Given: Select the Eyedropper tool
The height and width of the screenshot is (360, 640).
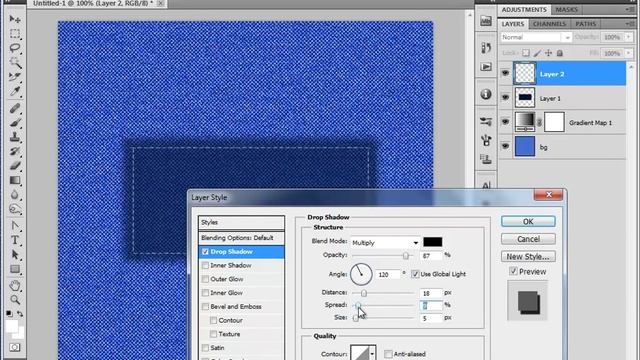Looking at the screenshot, I should (x=15, y=91).
